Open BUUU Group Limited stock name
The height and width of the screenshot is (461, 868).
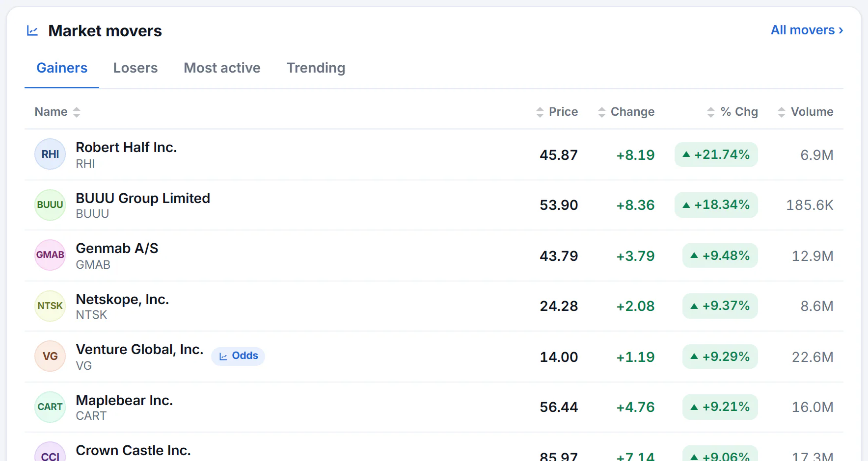143,198
